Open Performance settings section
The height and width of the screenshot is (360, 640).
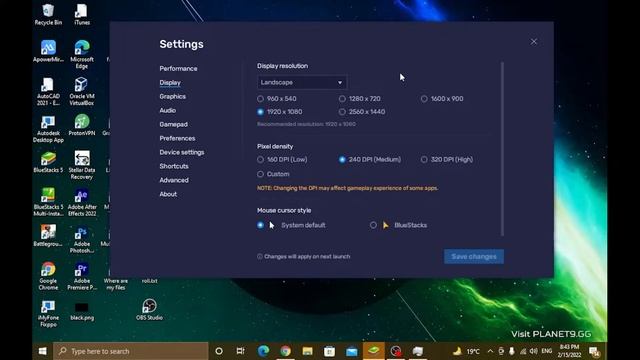178,69
